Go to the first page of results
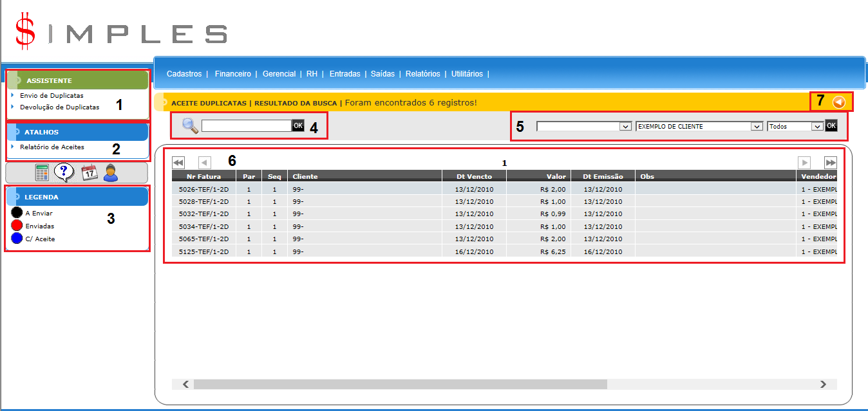The width and height of the screenshot is (868, 411). tap(178, 163)
